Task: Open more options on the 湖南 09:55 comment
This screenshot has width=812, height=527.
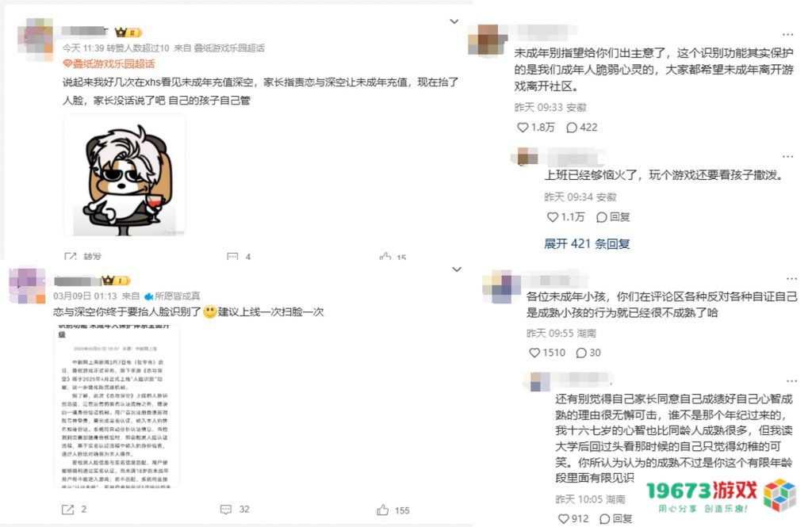Action: pos(791,279)
